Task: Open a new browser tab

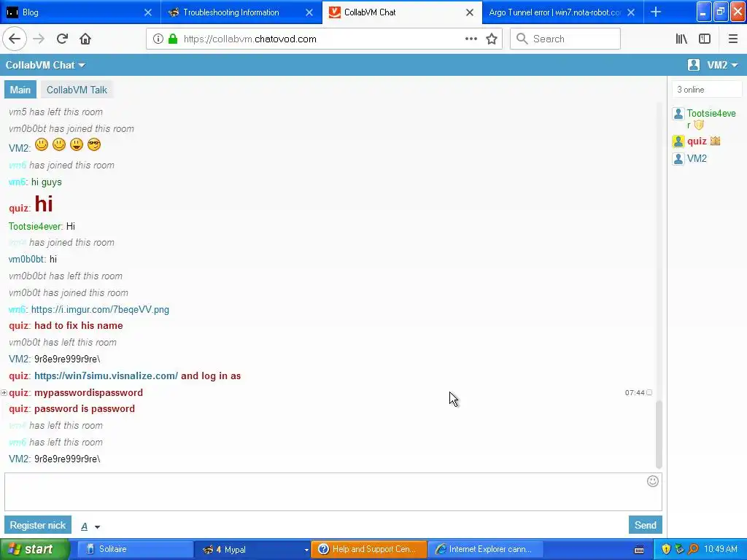Action: point(656,12)
